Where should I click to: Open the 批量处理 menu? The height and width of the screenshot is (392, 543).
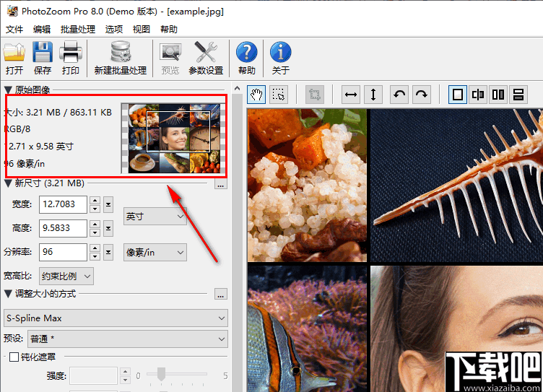(x=78, y=29)
